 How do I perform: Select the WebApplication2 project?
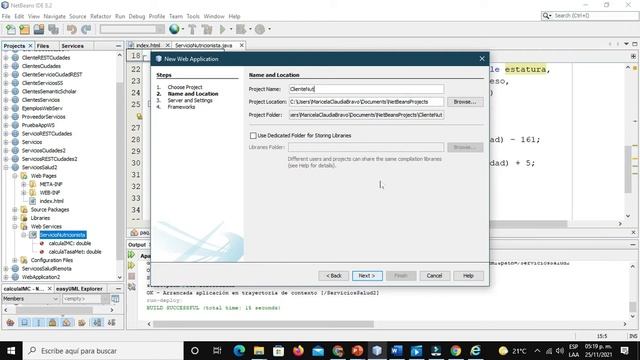click(40, 277)
